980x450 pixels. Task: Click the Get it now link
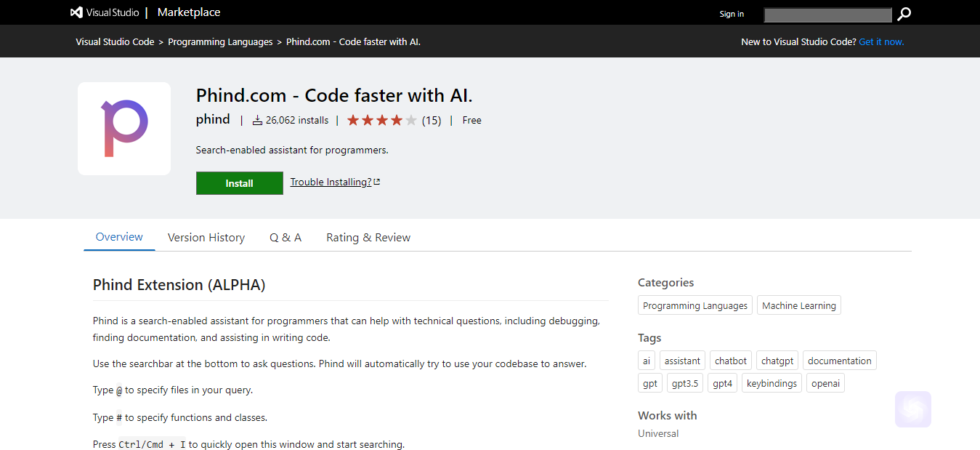[x=881, y=42]
